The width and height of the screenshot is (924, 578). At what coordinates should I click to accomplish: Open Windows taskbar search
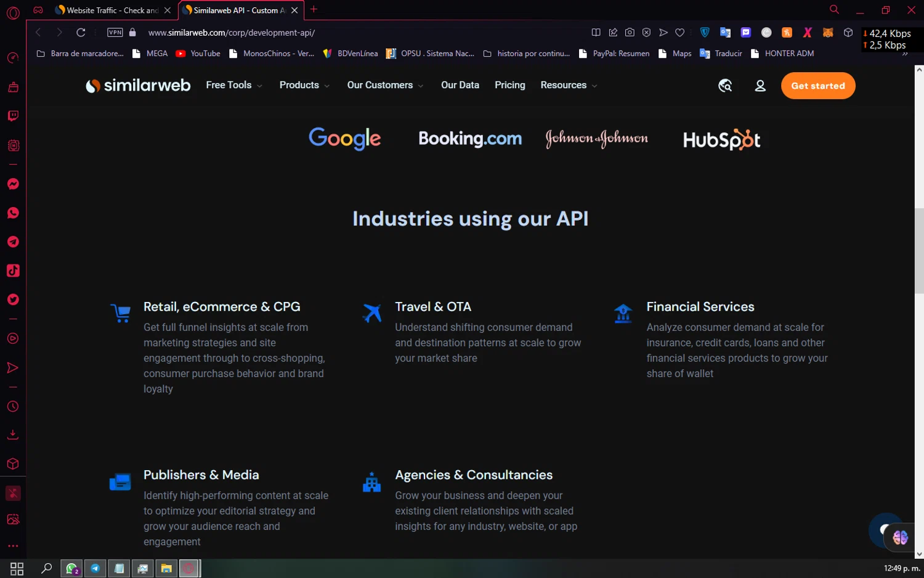click(46, 568)
